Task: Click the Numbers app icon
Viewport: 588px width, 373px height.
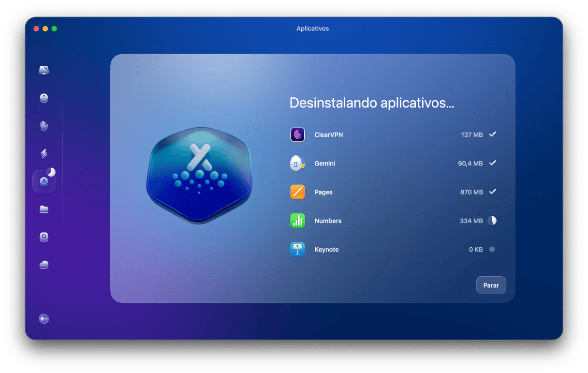Action: point(297,221)
